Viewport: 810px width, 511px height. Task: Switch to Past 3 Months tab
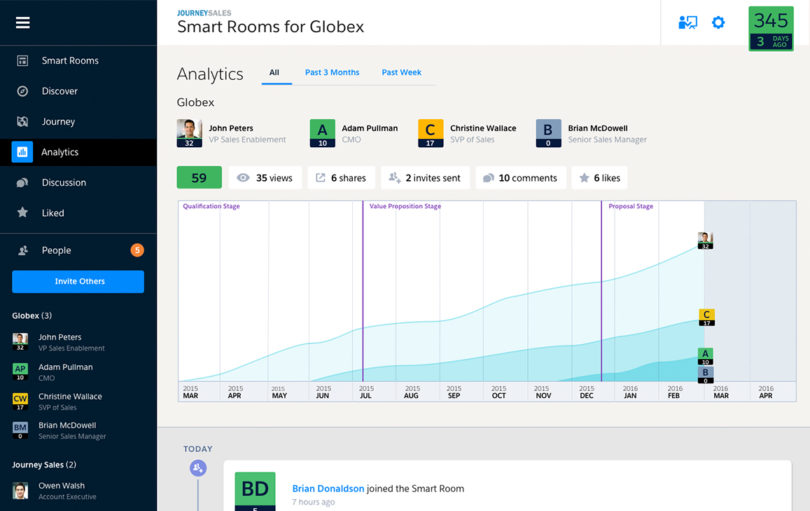332,72
